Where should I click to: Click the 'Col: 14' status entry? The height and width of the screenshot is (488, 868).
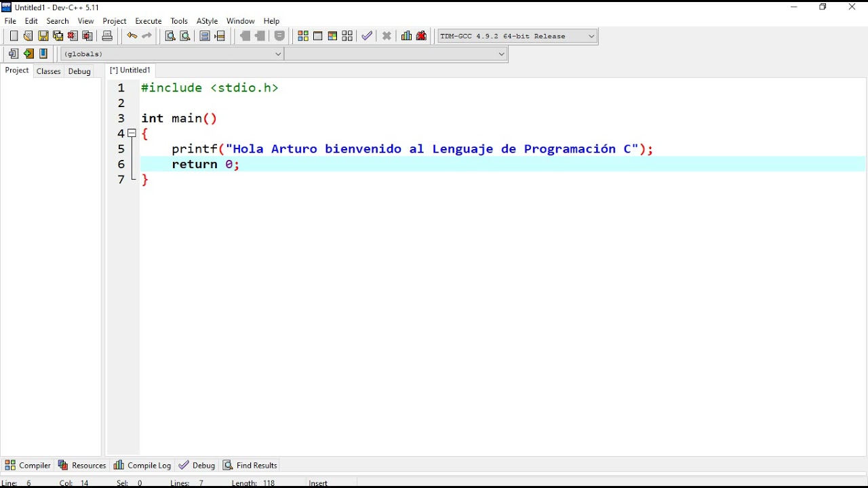click(75, 483)
